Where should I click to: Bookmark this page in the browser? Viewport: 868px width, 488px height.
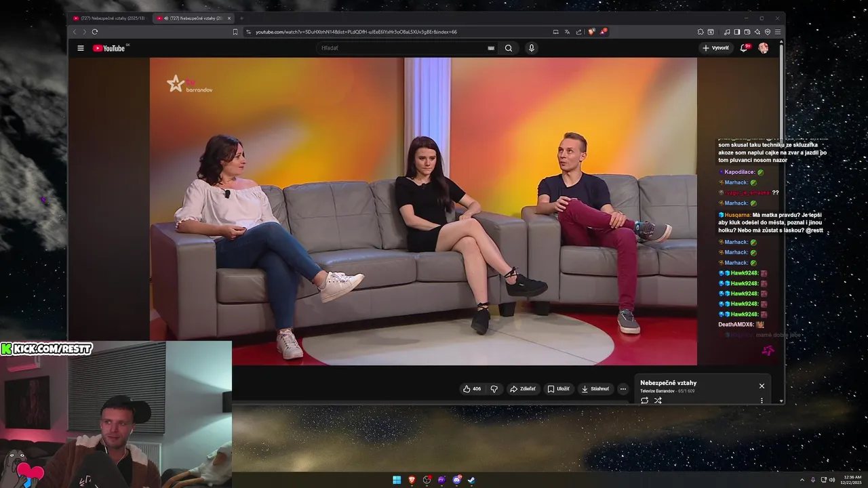click(x=235, y=32)
